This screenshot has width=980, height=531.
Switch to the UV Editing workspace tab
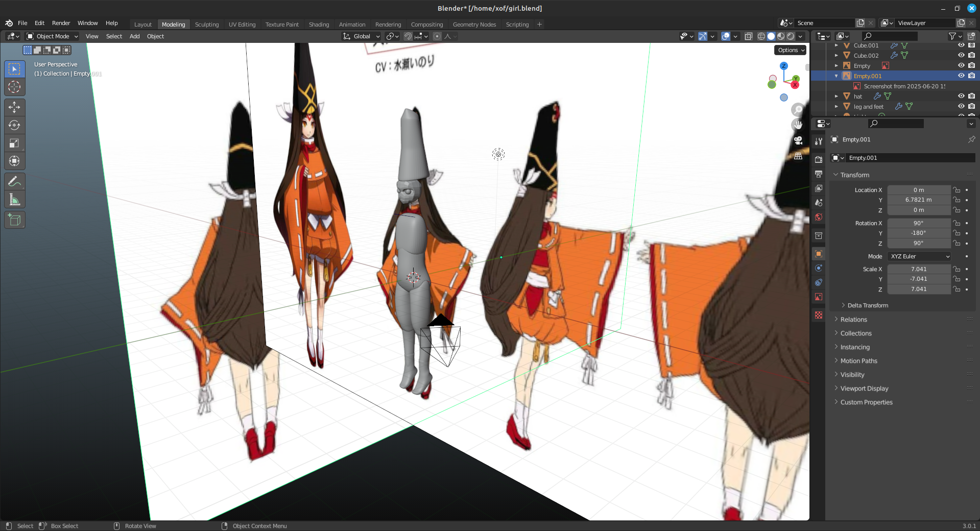tap(242, 25)
